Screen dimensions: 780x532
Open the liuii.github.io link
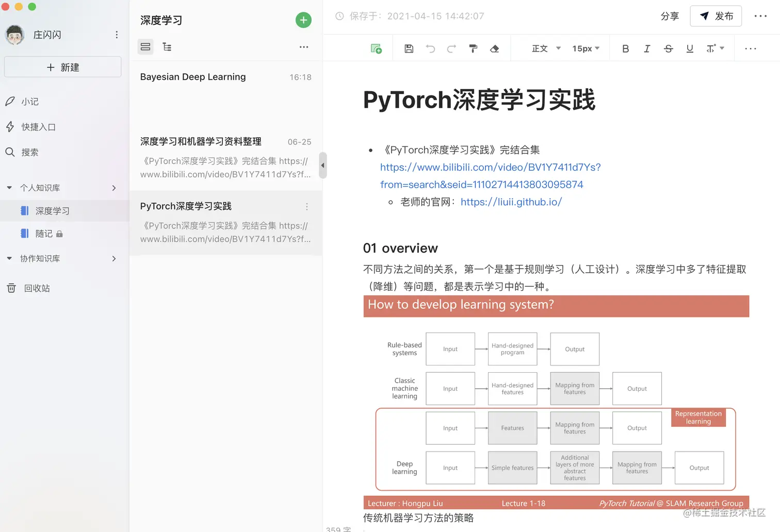point(511,202)
